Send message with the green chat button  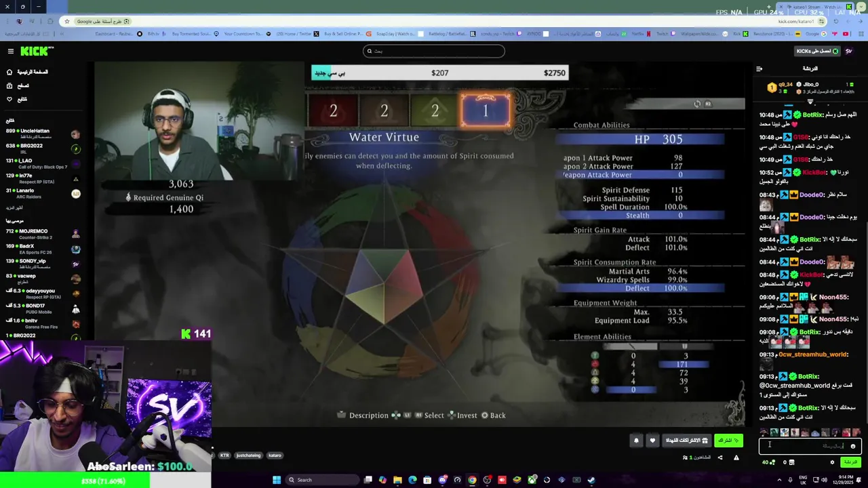(850, 462)
